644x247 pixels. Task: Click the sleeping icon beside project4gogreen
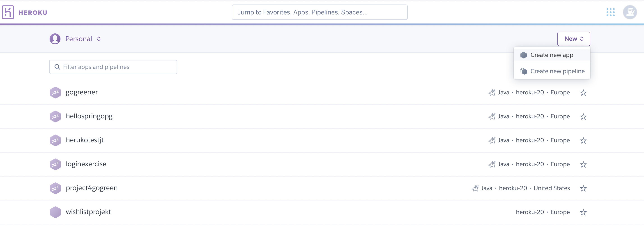click(x=55, y=188)
